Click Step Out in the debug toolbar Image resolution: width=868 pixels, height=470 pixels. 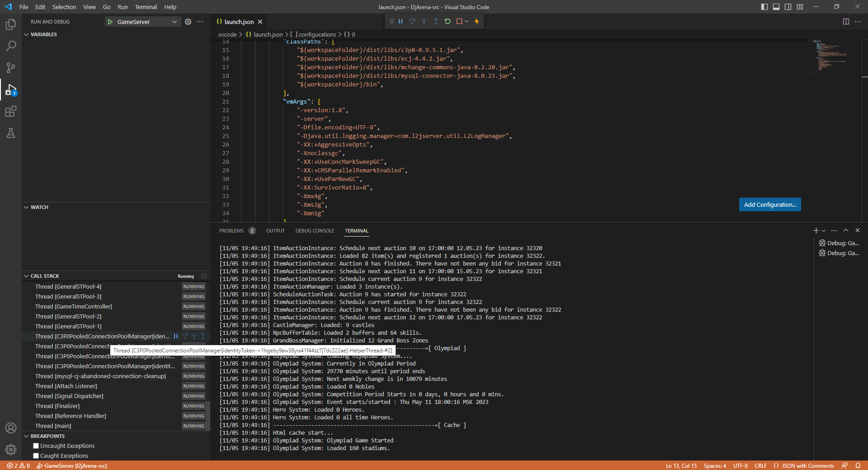(x=436, y=21)
